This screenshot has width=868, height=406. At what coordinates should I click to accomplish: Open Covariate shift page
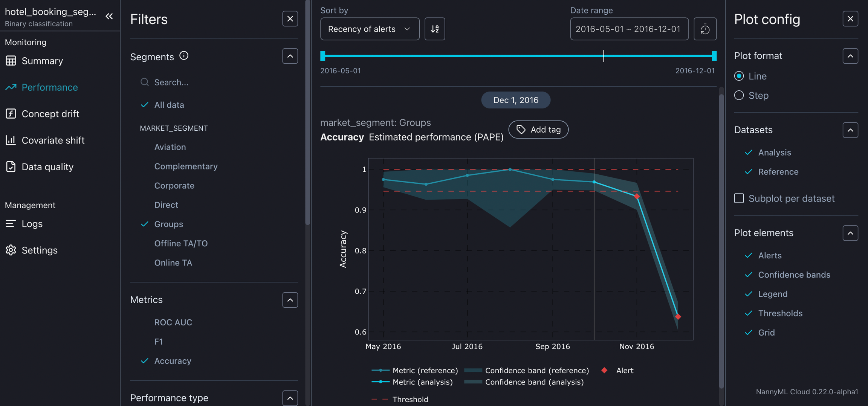pyautogui.click(x=53, y=140)
